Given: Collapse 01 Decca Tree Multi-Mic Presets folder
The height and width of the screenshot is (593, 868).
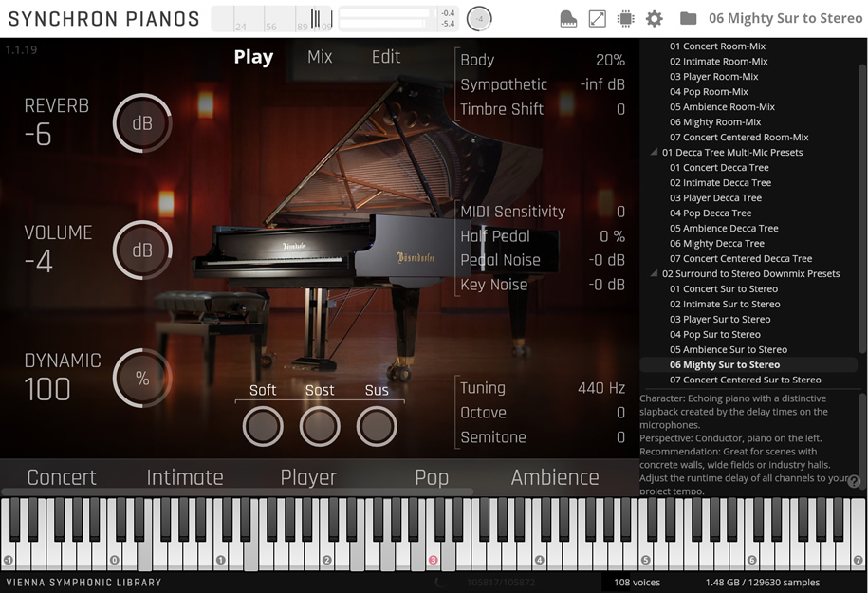Looking at the screenshot, I should (654, 152).
